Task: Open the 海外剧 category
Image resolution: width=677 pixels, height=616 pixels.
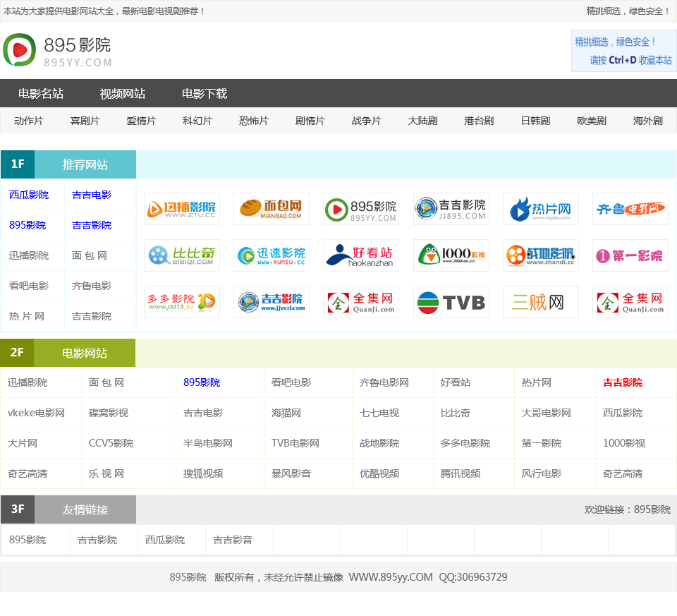Action: [647, 121]
